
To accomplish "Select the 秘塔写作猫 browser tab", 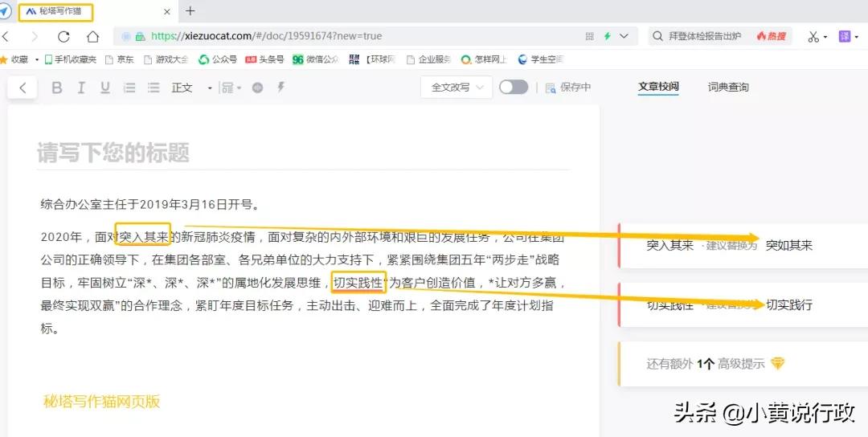I will (55, 11).
